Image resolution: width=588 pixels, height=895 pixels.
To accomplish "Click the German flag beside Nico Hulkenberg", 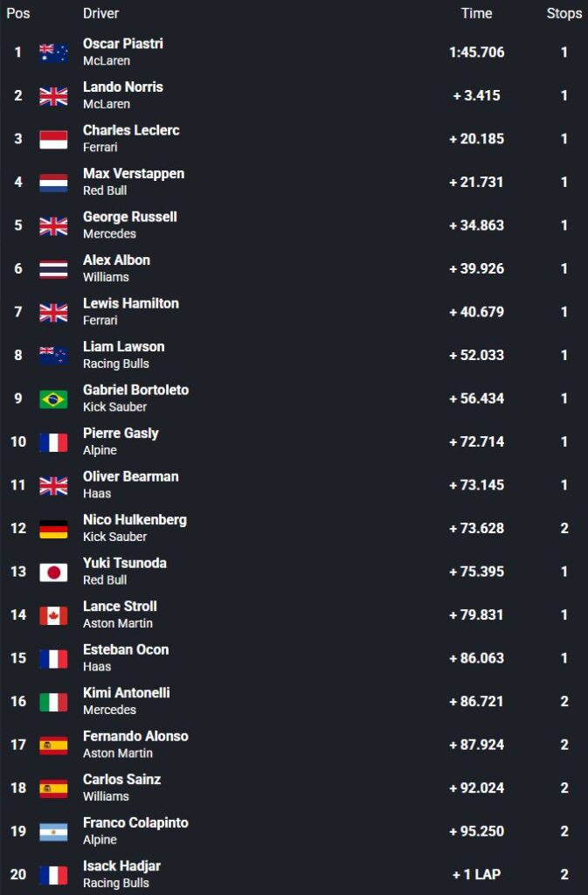I will 53,529.
